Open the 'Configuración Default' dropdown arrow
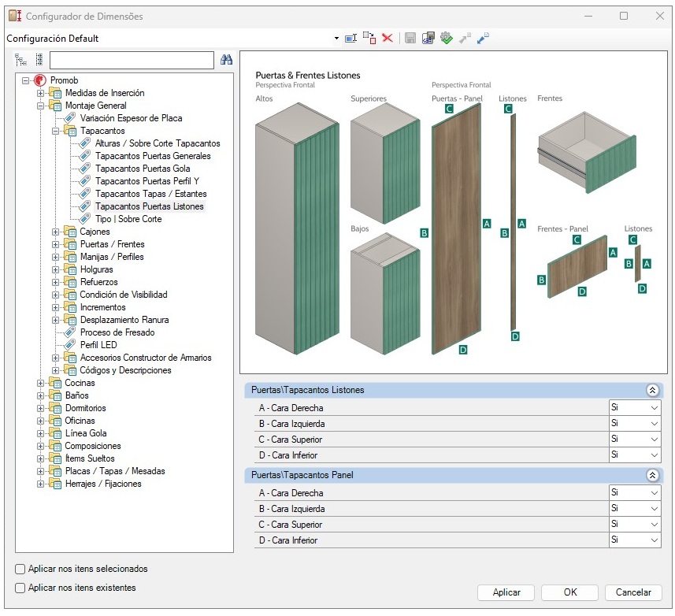The image size is (675, 616). [x=336, y=39]
